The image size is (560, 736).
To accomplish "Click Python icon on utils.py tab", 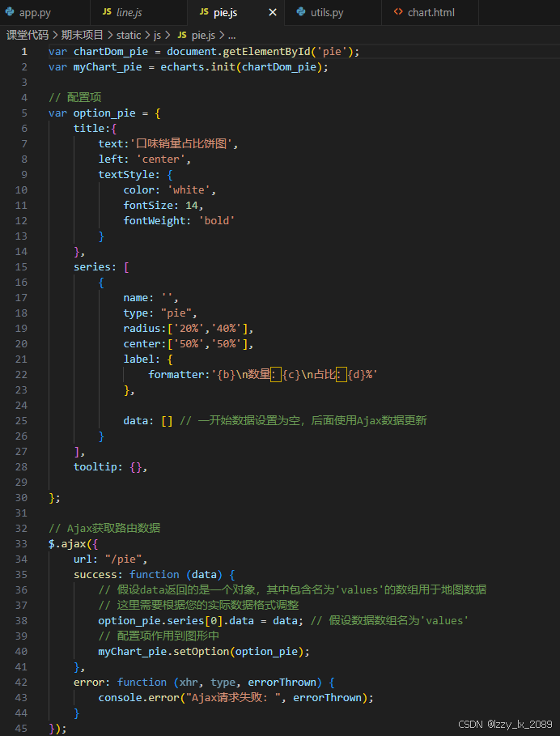I will click(301, 11).
